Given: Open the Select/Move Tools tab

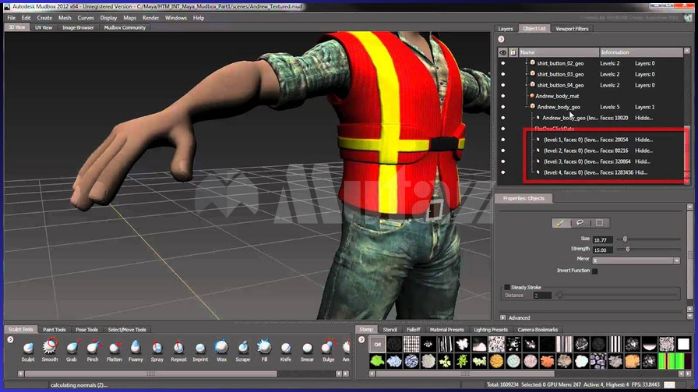Looking at the screenshot, I should tap(127, 330).
